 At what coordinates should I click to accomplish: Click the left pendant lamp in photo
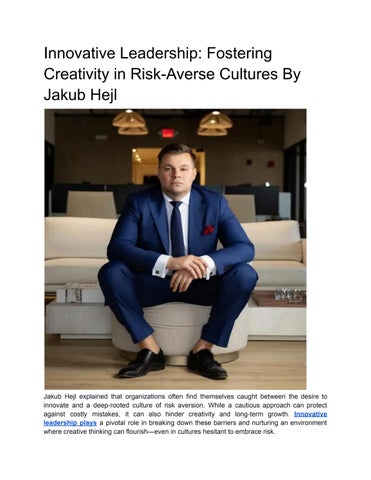click(130, 122)
